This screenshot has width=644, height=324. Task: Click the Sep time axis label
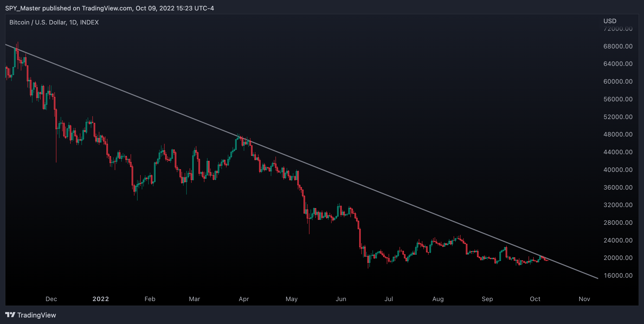pos(487,299)
